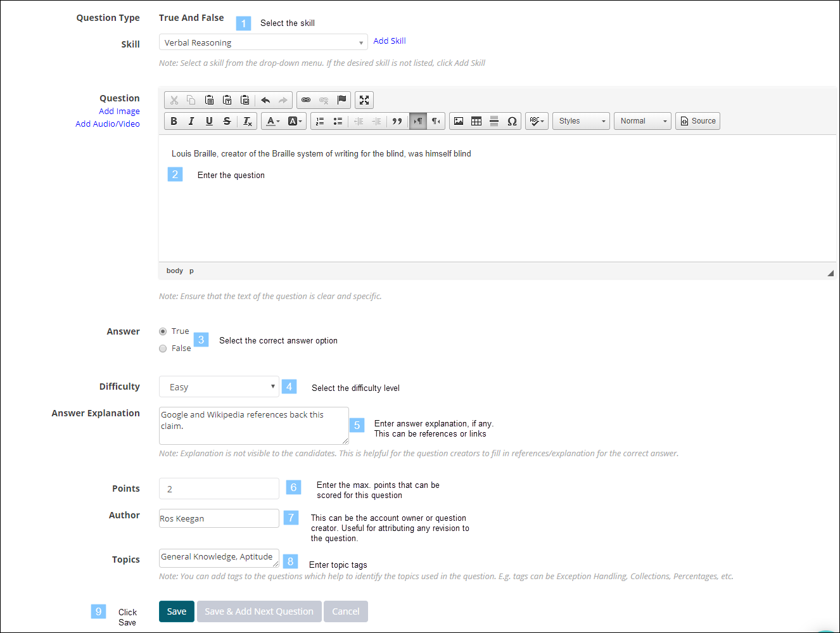Toggle bold formatting
840x633 pixels.
click(x=174, y=121)
